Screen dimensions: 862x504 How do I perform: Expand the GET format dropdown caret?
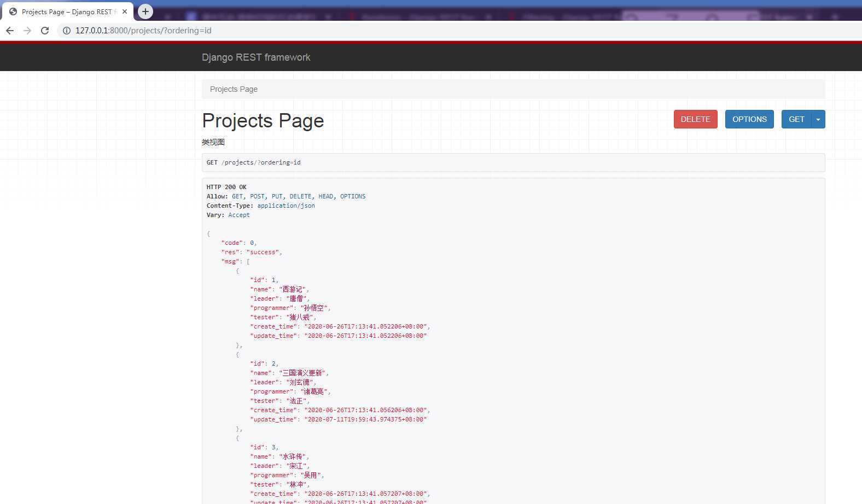click(818, 119)
